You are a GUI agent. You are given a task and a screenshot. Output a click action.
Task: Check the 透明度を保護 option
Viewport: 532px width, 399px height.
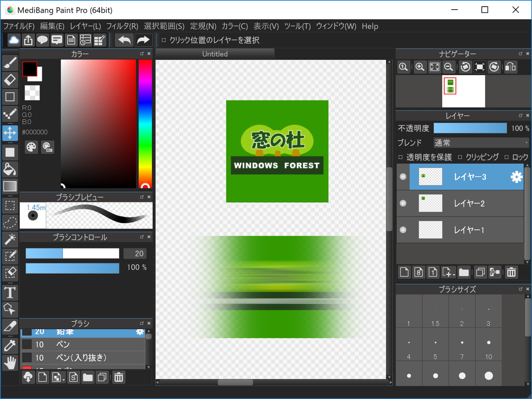point(400,157)
